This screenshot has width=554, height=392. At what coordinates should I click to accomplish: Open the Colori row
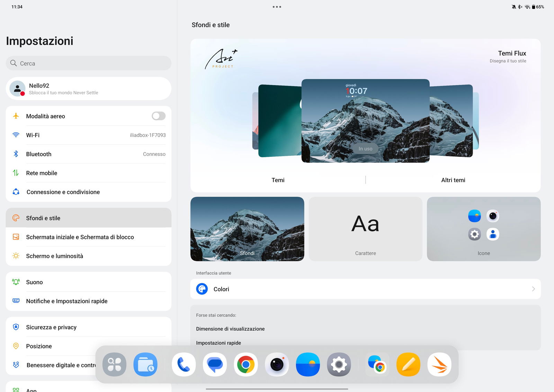point(365,289)
